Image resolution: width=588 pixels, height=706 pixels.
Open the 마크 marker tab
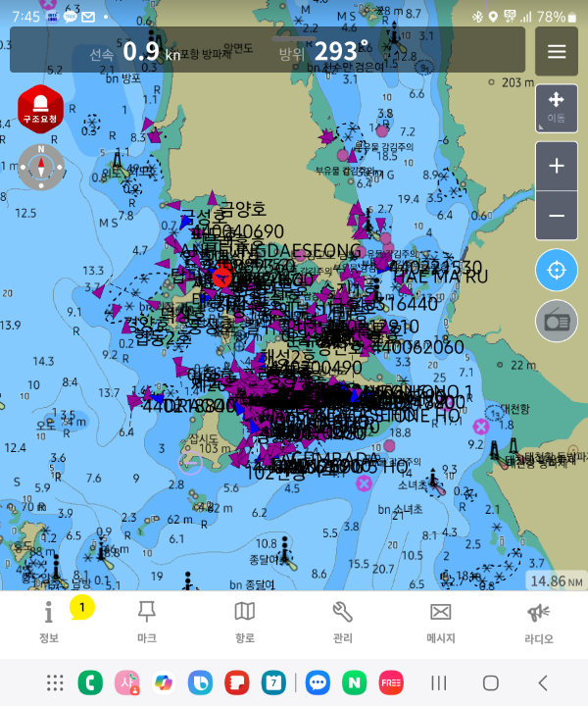click(x=147, y=622)
